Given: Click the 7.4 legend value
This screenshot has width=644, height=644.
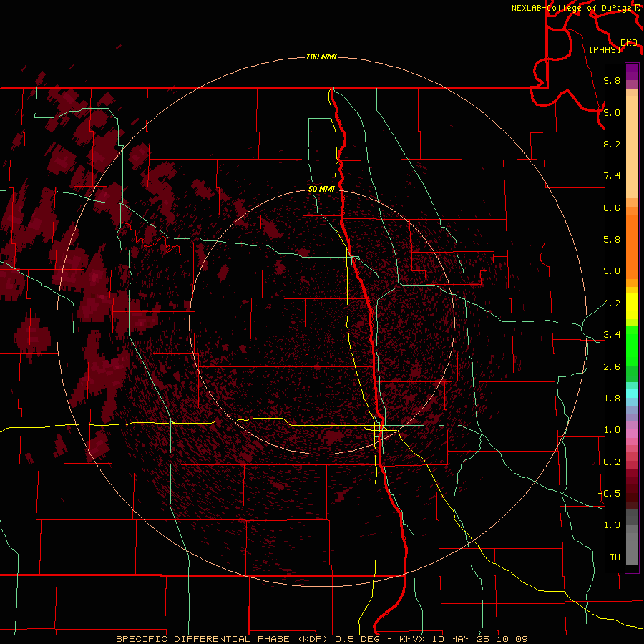Looking at the screenshot, I should coord(612,176).
